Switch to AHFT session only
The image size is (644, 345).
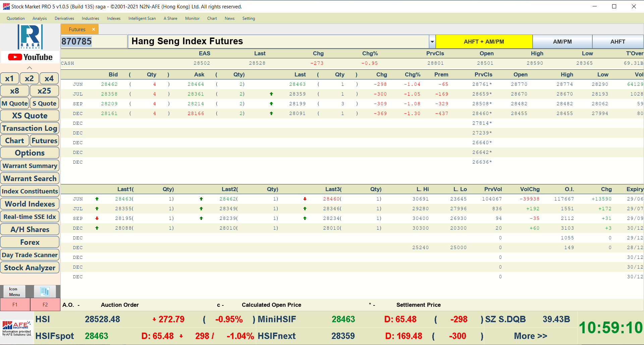coord(618,42)
